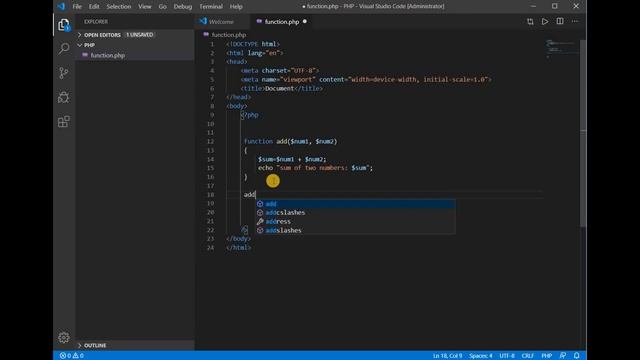Click CRLF end of line setting
Screen dimensions: 640x360
[x=527, y=356]
